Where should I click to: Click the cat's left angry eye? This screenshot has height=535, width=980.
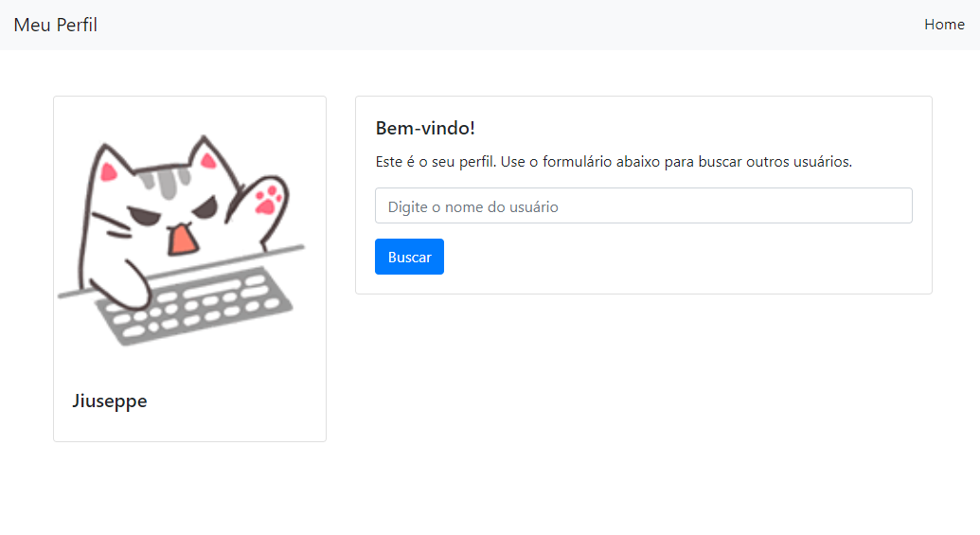145,216
